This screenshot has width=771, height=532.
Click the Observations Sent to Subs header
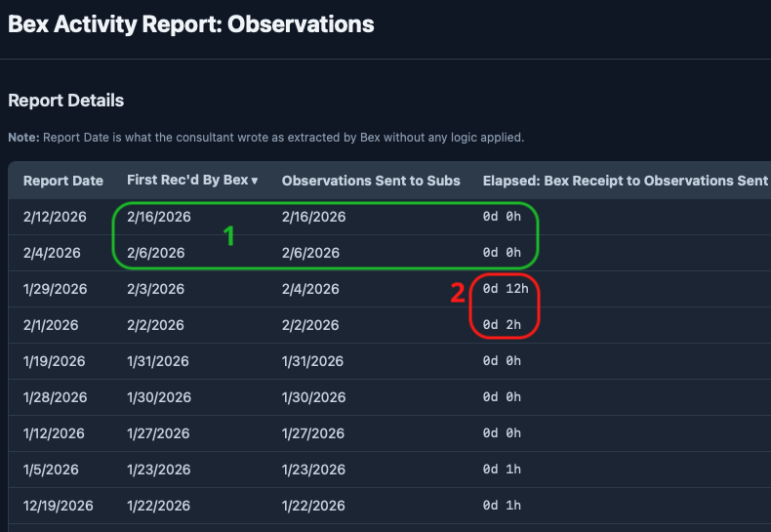pyautogui.click(x=371, y=181)
